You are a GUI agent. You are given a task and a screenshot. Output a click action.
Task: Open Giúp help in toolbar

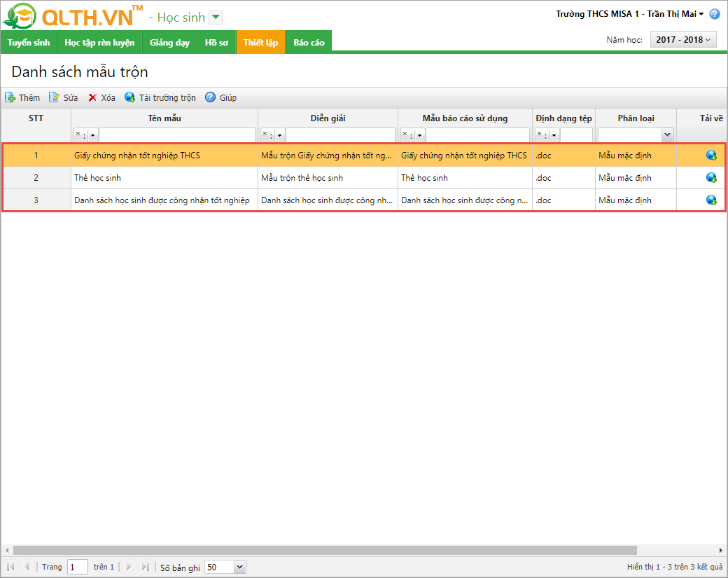pyautogui.click(x=221, y=97)
